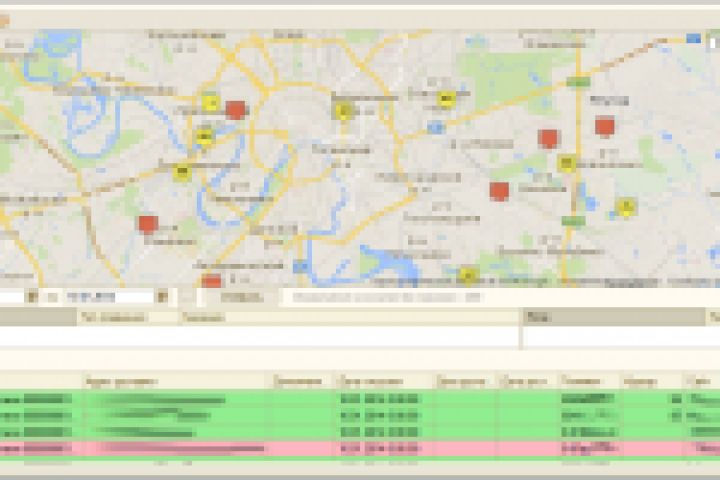Open the calendar picker right of the fully visible date field
720x480 pixels.
pos(163,297)
